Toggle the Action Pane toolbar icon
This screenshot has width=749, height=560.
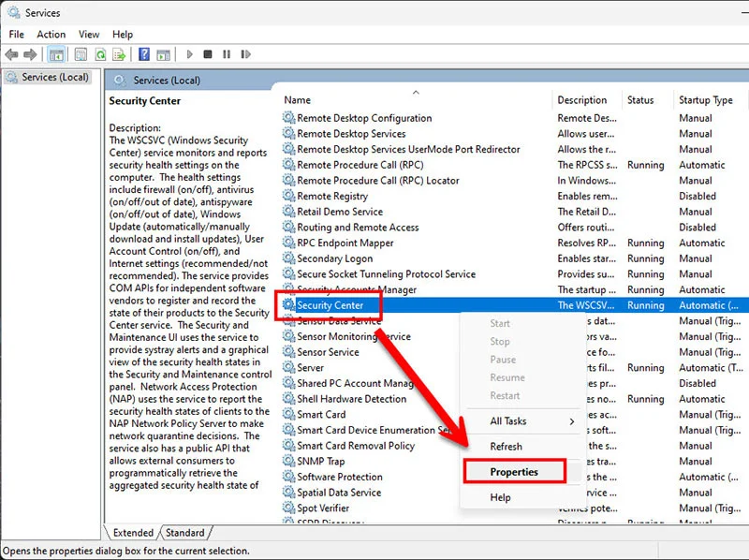click(x=163, y=54)
